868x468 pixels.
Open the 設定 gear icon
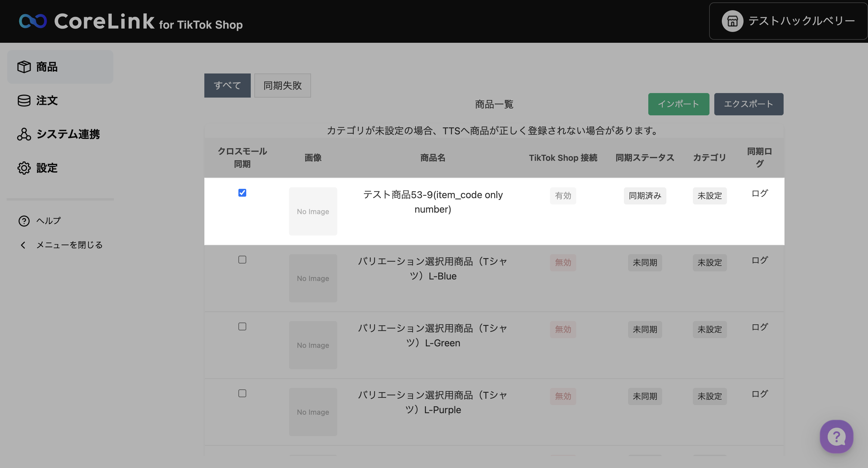pyautogui.click(x=24, y=168)
